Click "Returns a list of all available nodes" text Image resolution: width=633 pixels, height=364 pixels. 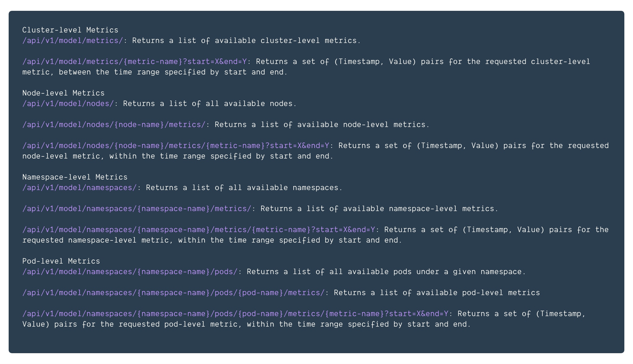(x=210, y=104)
